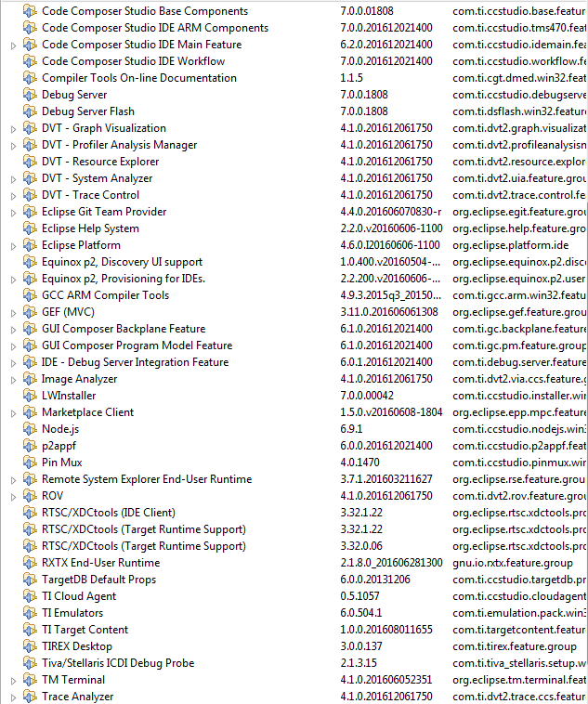Click the feature icon beside Eclipse Help System

30,228
